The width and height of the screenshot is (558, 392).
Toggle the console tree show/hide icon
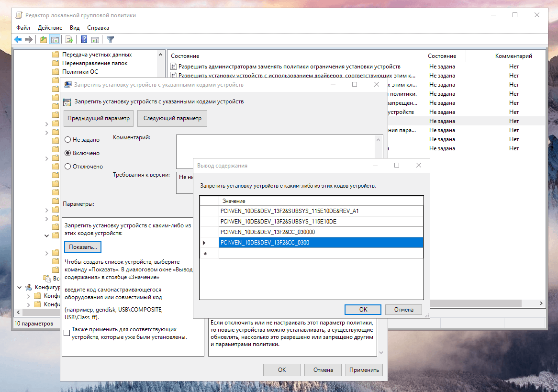[x=55, y=40]
